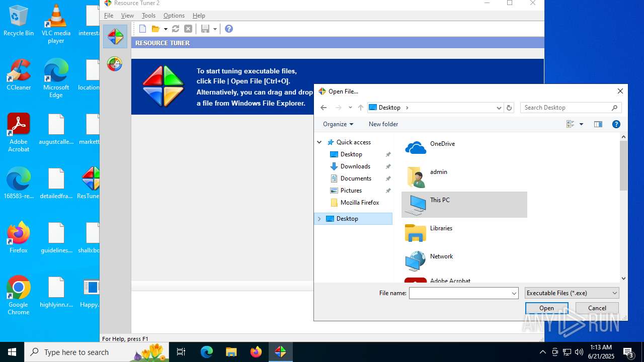Select the Microsoft Edge desktop shortcut
644x362 pixels.
(x=56, y=78)
